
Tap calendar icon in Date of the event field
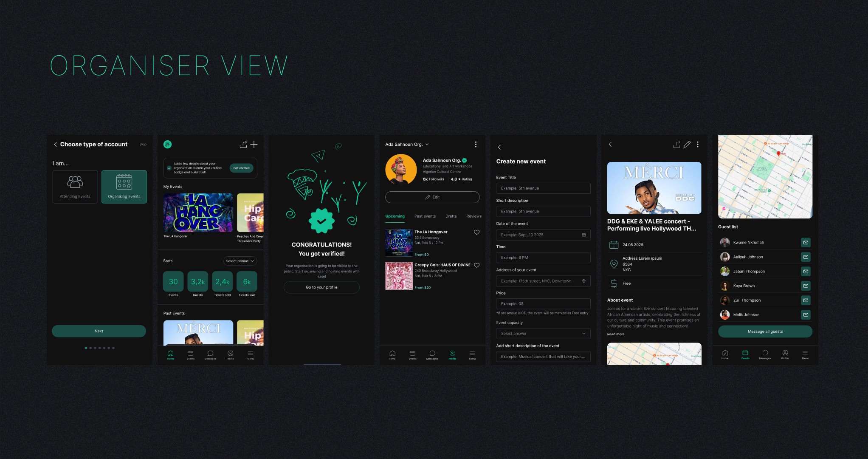[583, 235]
